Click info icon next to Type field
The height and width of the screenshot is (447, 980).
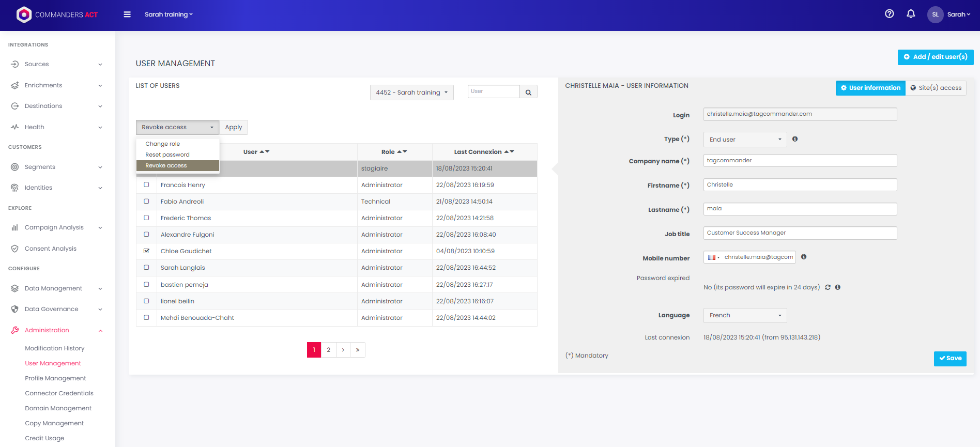click(x=795, y=139)
